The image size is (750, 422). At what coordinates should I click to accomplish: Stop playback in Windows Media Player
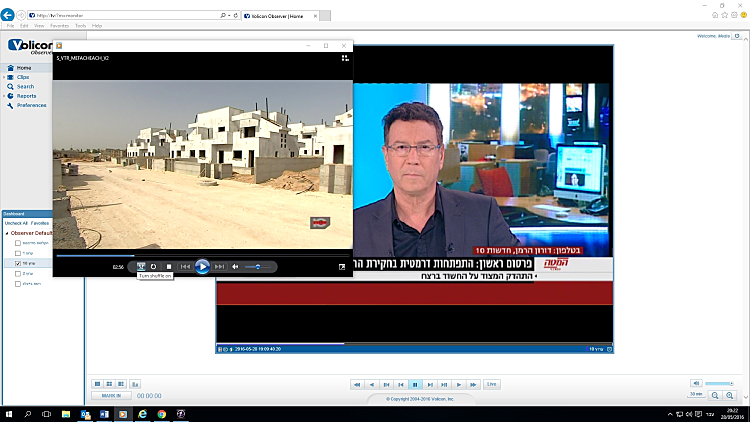169,267
